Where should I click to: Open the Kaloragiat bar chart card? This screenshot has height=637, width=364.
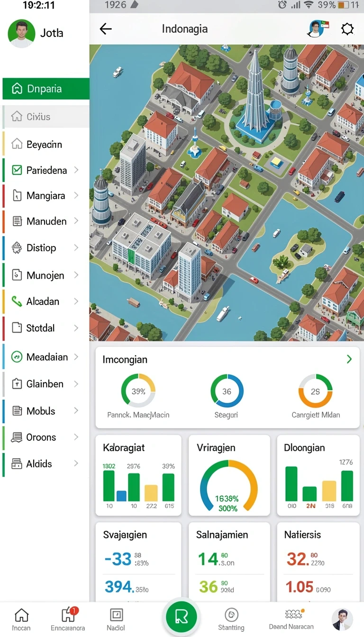coord(138,475)
